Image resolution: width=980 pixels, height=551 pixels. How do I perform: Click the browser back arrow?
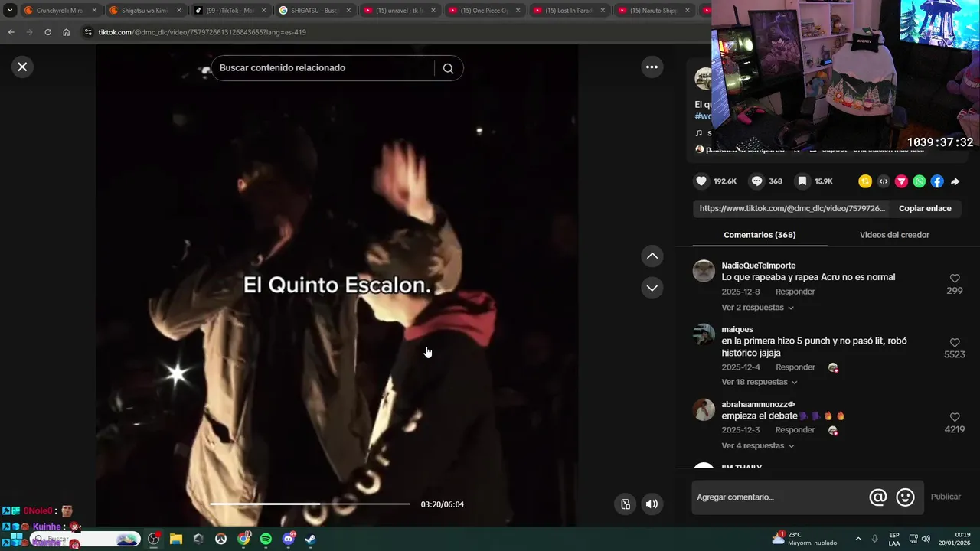(x=11, y=32)
